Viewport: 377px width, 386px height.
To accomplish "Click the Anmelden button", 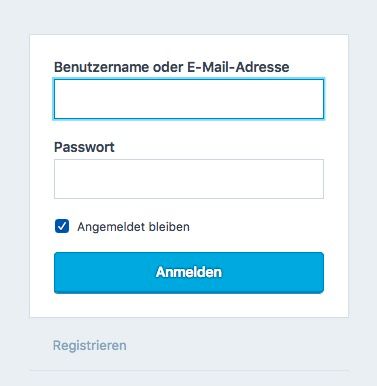I will coord(189,273).
